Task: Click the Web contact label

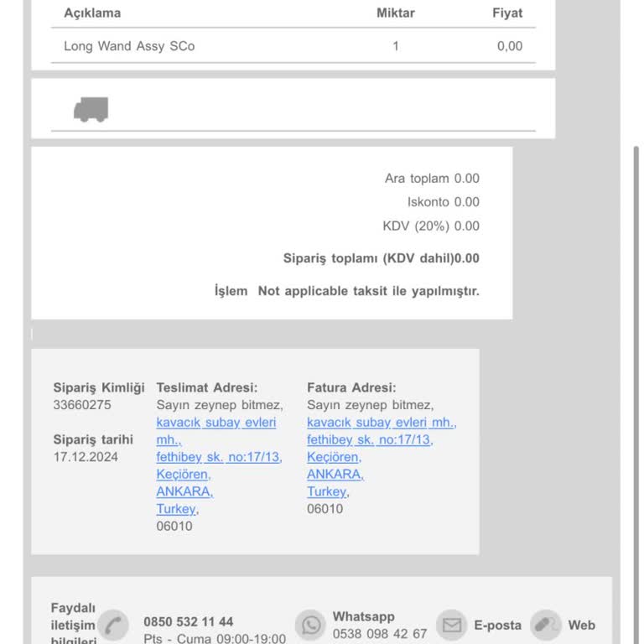Action: pyautogui.click(x=581, y=626)
